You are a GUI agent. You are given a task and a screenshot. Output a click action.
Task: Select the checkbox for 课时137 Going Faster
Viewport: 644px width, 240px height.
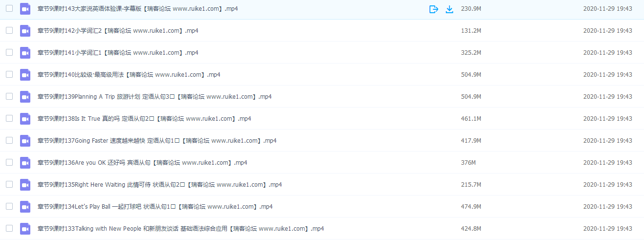point(9,140)
